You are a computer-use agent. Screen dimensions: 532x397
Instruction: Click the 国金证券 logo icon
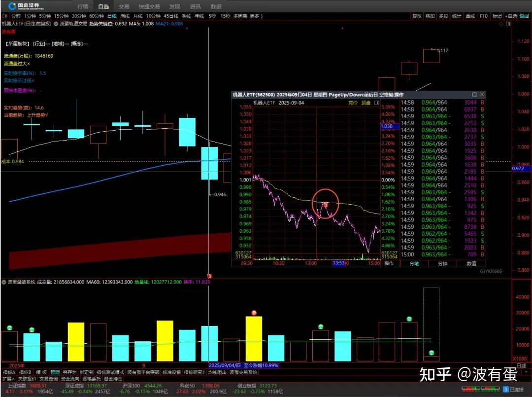pos(12,6)
